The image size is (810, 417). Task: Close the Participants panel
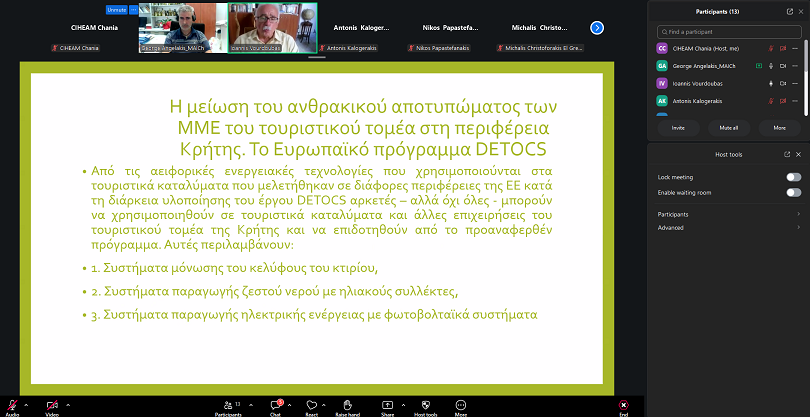pos(799,11)
